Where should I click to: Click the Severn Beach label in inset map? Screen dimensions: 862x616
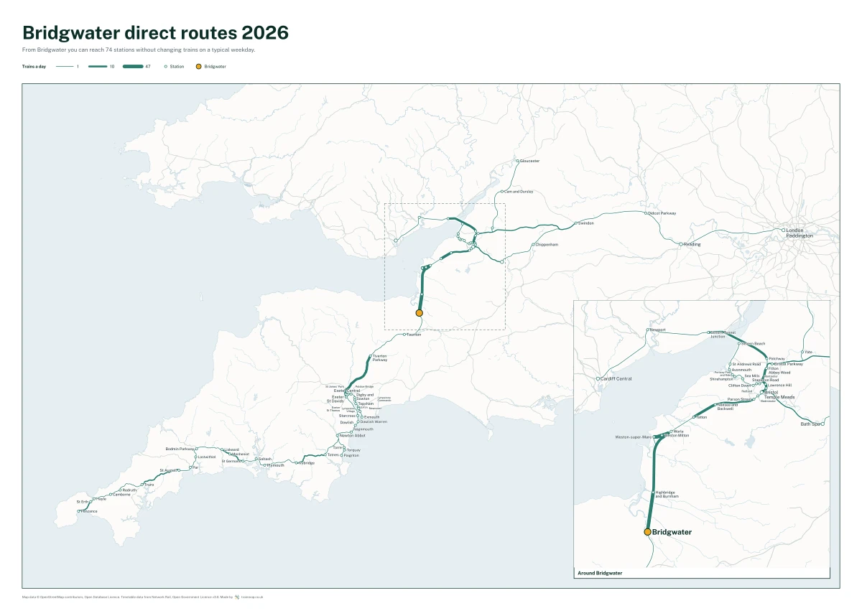coord(754,344)
